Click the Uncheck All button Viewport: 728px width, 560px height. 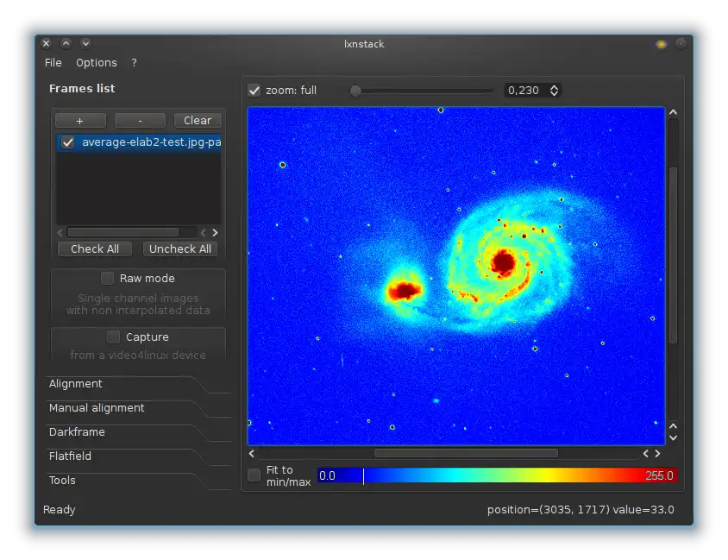tap(179, 249)
